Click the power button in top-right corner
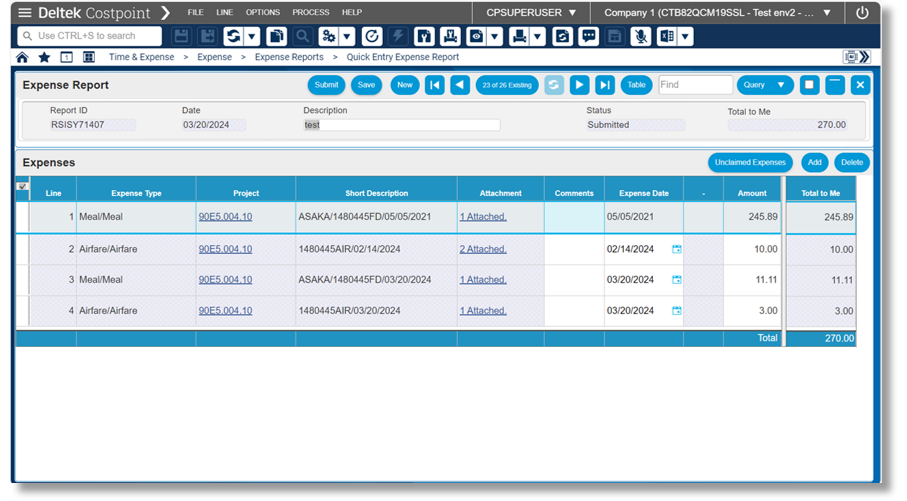Image resolution: width=907 pixels, height=501 pixels. [x=862, y=13]
